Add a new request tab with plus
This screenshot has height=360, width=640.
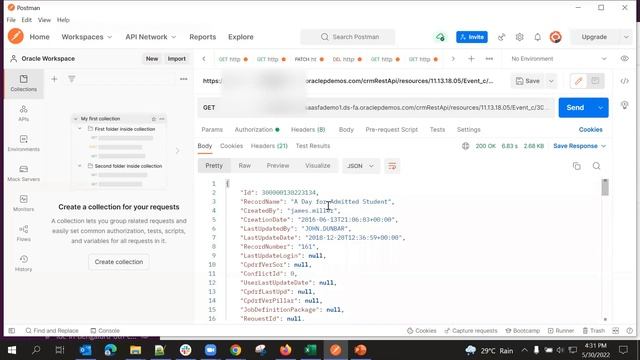[471, 59]
